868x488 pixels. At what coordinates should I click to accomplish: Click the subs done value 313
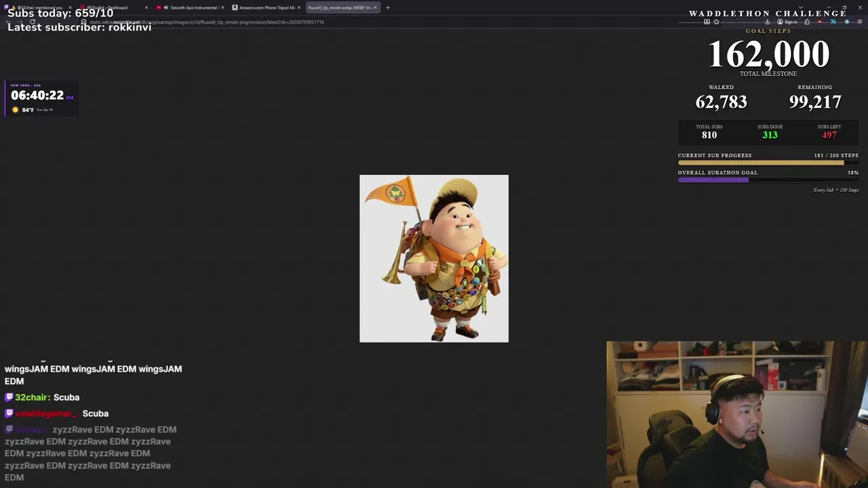pyautogui.click(x=770, y=135)
